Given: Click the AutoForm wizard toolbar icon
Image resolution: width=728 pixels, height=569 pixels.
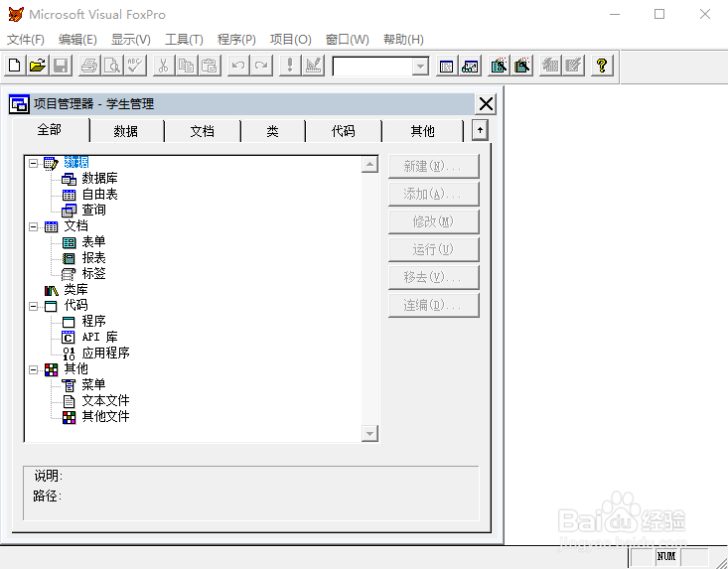Looking at the screenshot, I should [550, 66].
